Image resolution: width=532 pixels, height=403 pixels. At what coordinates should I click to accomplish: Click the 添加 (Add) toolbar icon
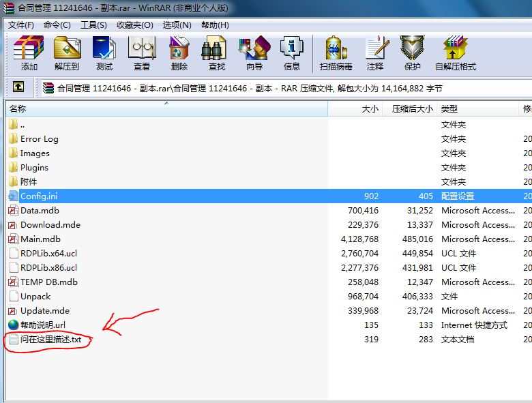(29, 48)
